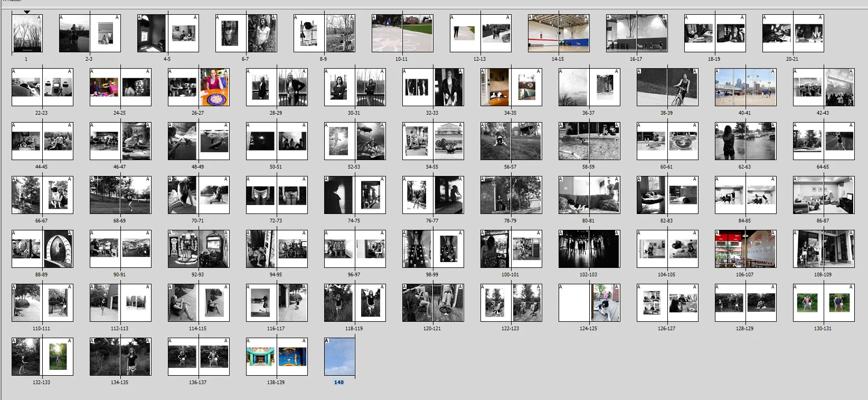Viewport: 868px width, 400px height.
Task: Click the 96-97 page number label
Action: 354,274
